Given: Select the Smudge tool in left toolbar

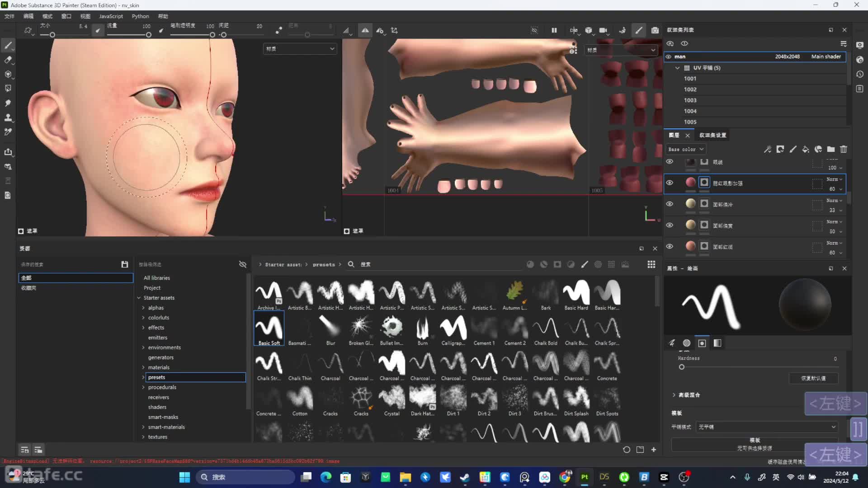Looking at the screenshot, I should (x=8, y=103).
